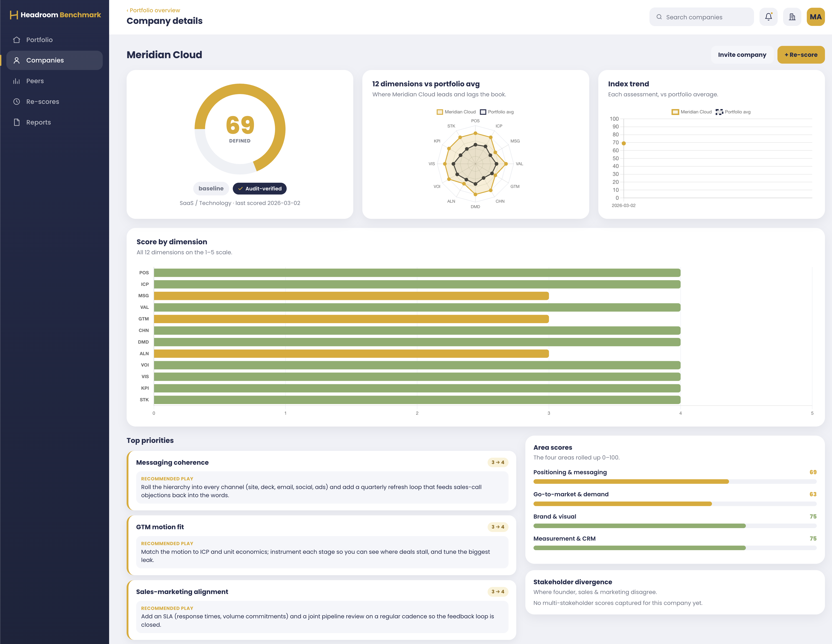Click the KPI bar in Score by dimension
Screen dimensions: 832x644
point(417,388)
